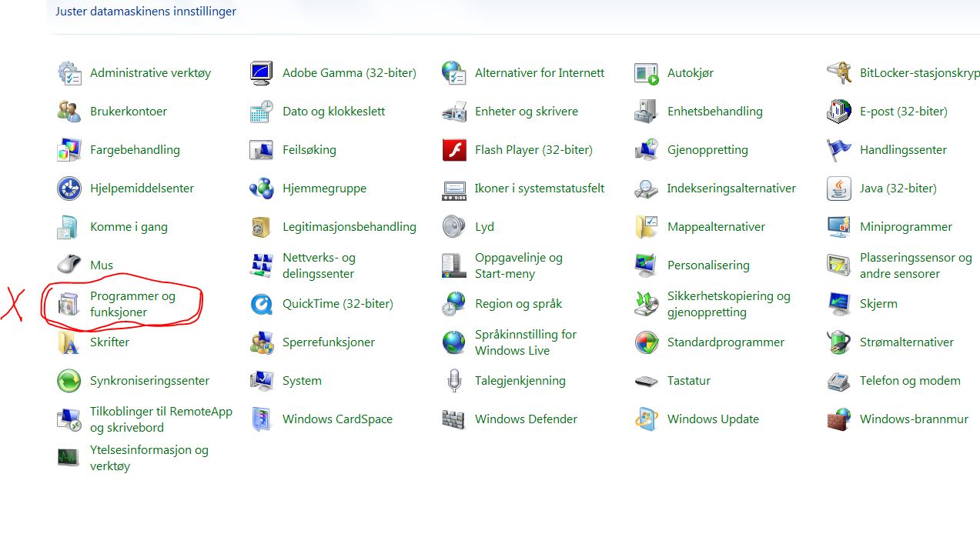This screenshot has height=554, width=980.
Task: Open the QuickTime Q icon
Action: [x=262, y=304]
